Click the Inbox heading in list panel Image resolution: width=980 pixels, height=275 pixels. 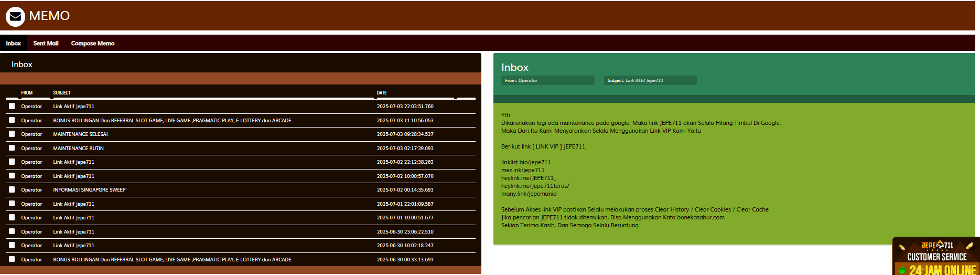pyautogui.click(x=22, y=65)
